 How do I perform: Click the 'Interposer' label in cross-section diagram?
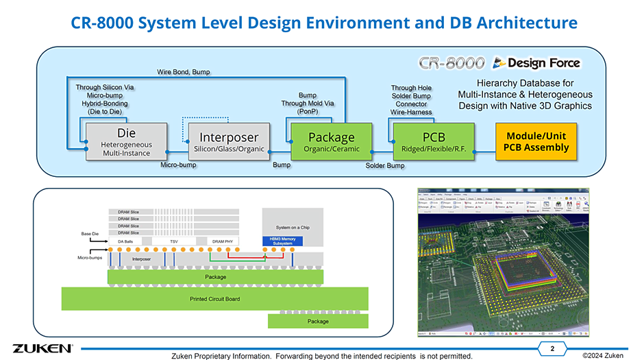click(141, 259)
